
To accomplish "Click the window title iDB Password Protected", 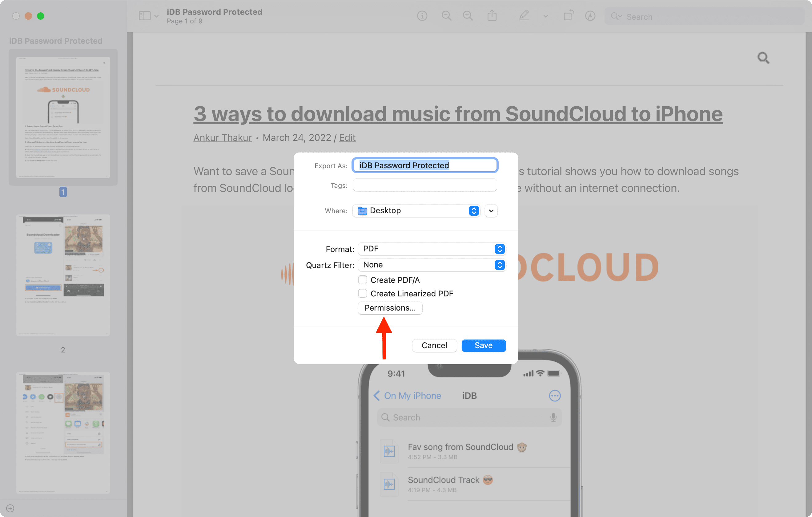I will [x=215, y=12].
